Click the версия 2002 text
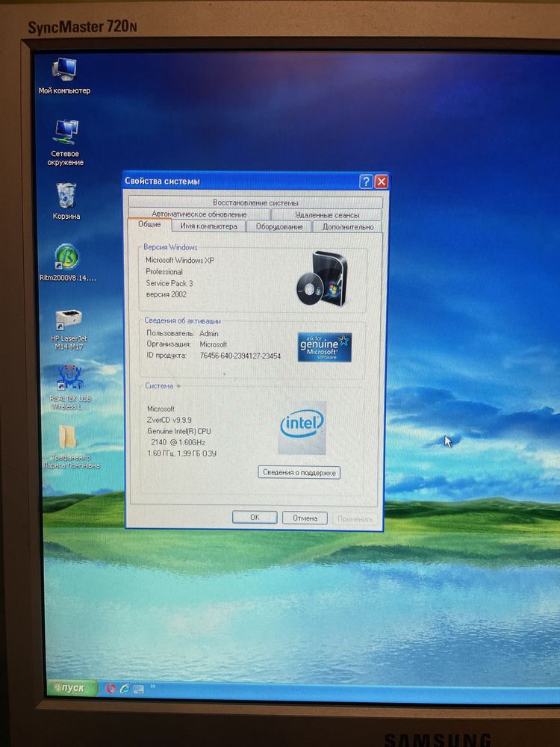 [x=167, y=294]
